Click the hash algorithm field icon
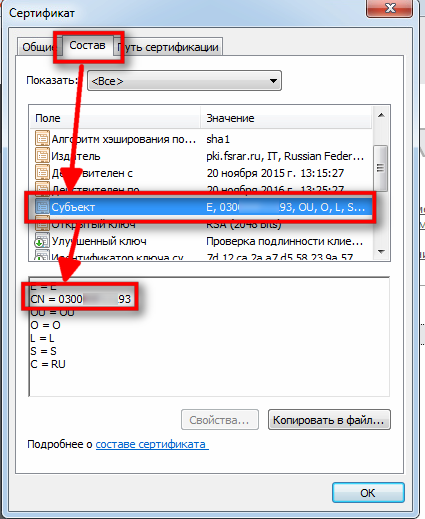425x519 pixels. tap(42, 138)
